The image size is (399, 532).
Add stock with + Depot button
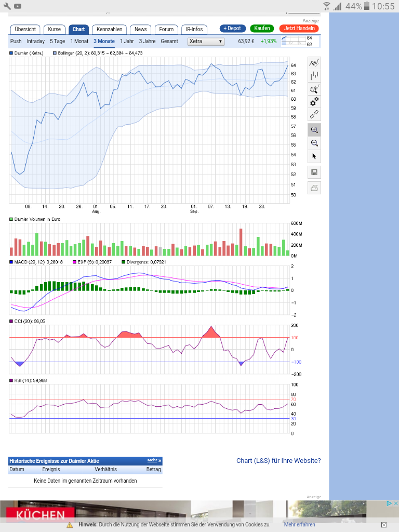[232, 29]
